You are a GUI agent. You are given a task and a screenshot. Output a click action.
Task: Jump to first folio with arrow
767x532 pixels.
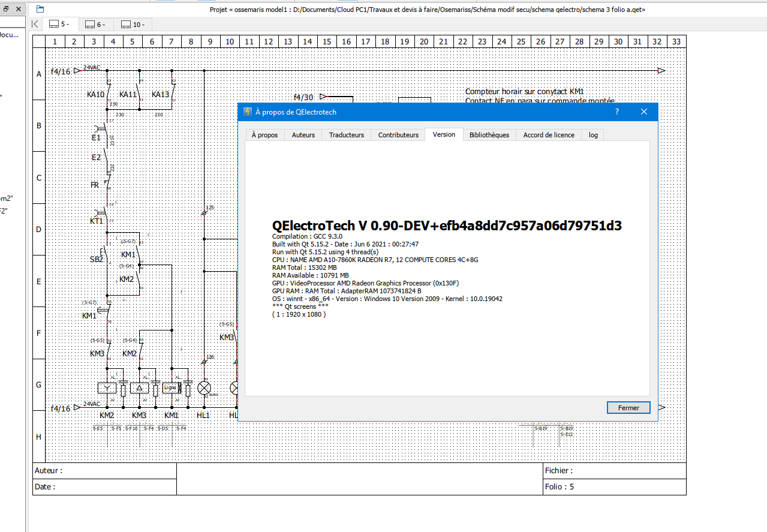[35, 24]
